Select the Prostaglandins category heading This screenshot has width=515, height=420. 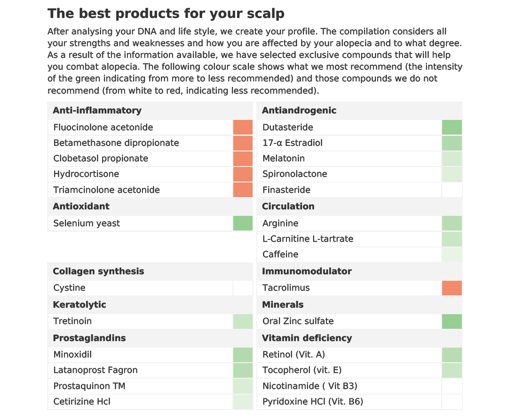[90, 338]
